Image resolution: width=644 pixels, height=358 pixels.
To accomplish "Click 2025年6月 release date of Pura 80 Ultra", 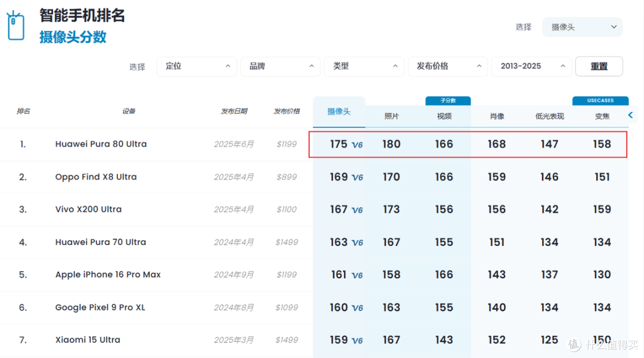I will [x=234, y=144].
